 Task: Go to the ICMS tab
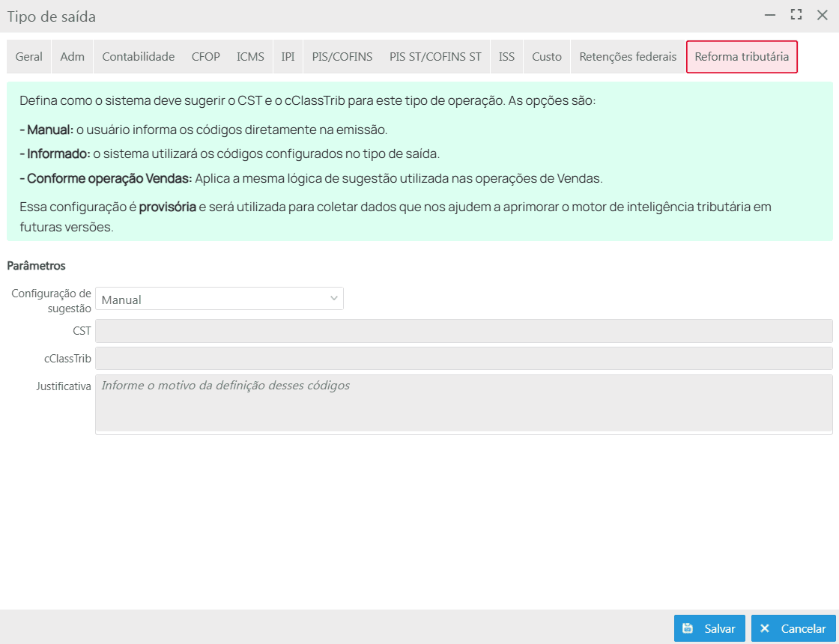click(x=250, y=57)
